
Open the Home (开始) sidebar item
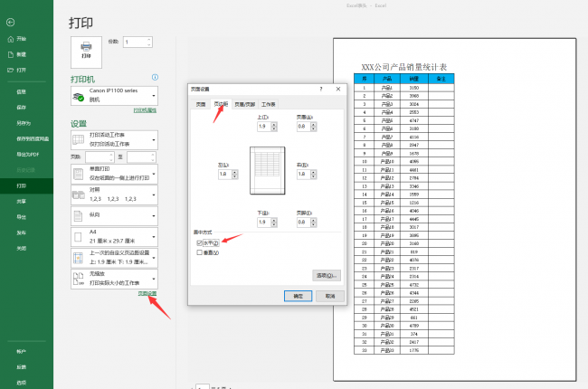click(x=17, y=39)
